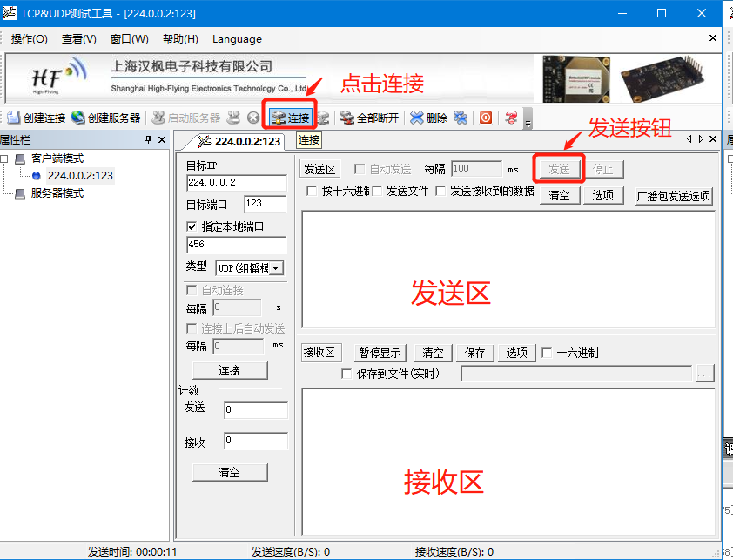Click 清空 button in send area

click(560, 196)
